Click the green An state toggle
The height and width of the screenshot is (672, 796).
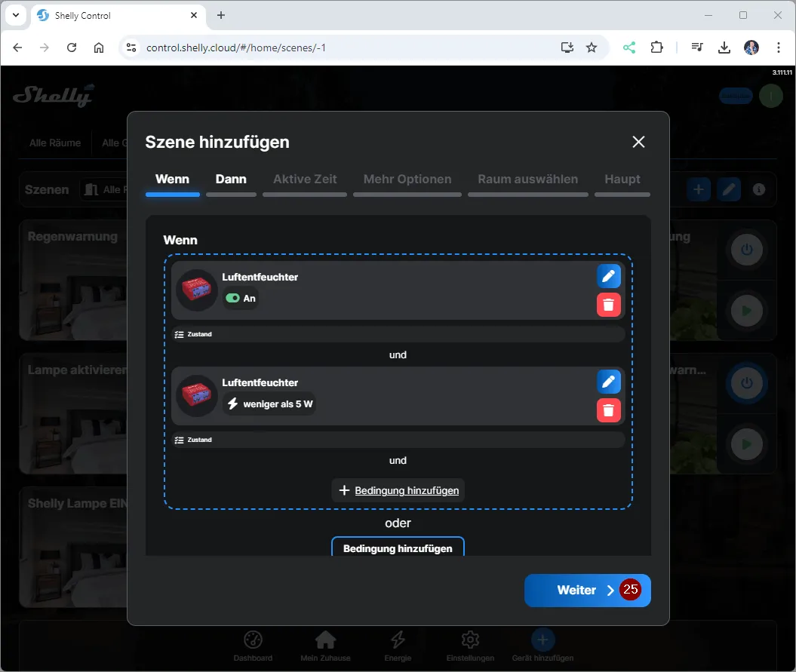coord(233,299)
